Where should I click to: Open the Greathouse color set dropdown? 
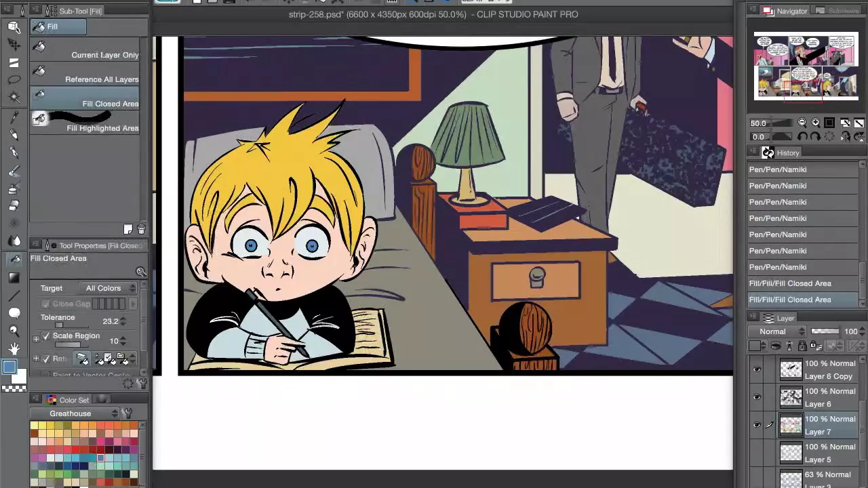click(x=74, y=413)
